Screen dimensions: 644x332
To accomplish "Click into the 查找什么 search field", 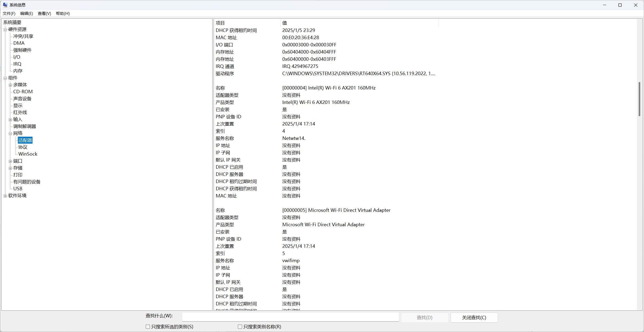I will click(x=290, y=317).
